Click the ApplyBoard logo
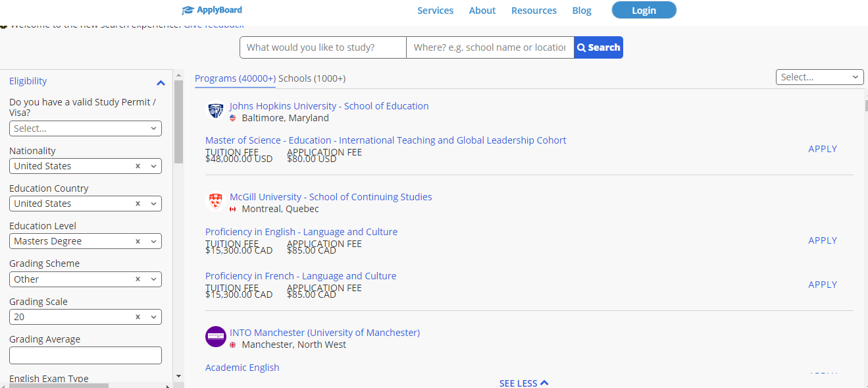This screenshot has height=388, width=868. [212, 10]
